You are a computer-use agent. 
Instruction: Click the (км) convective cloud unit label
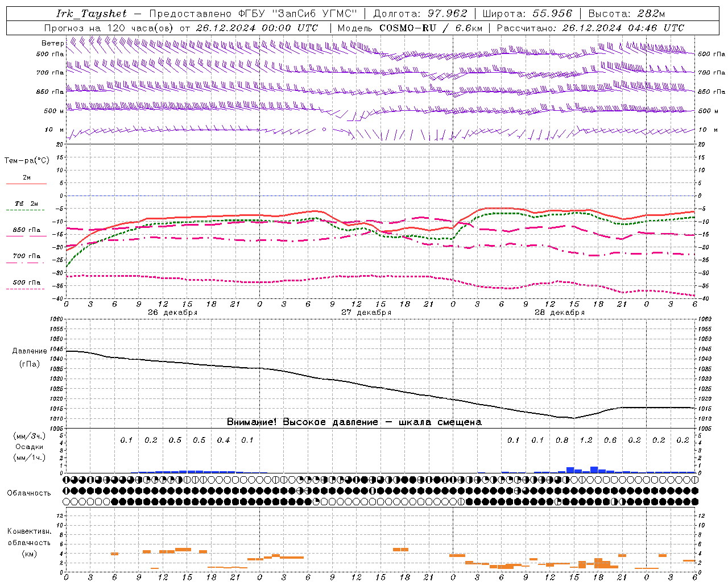tap(30, 554)
